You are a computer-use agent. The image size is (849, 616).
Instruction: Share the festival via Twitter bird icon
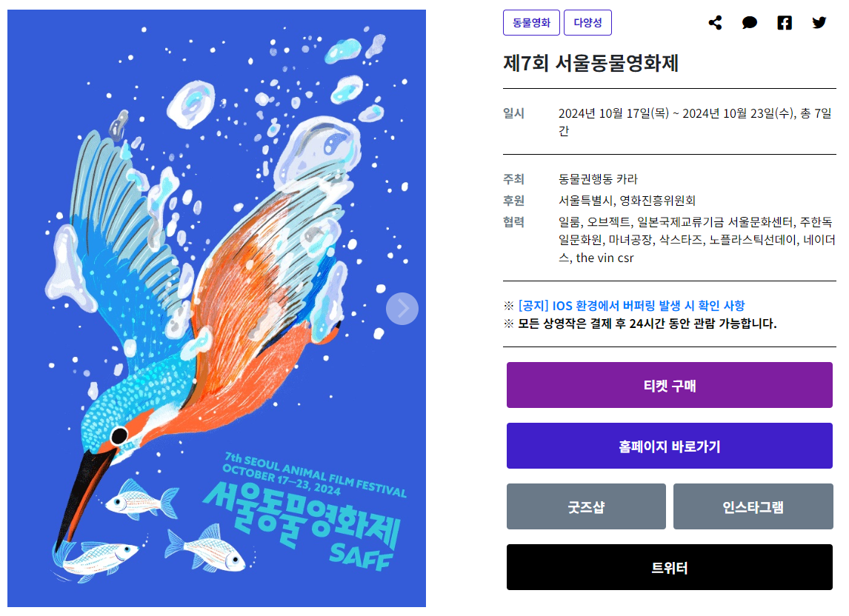click(819, 23)
